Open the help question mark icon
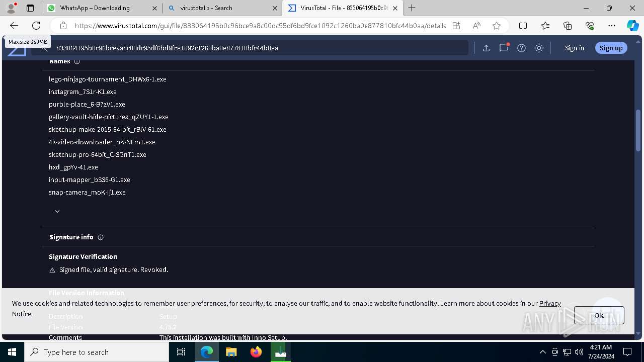 [521, 48]
